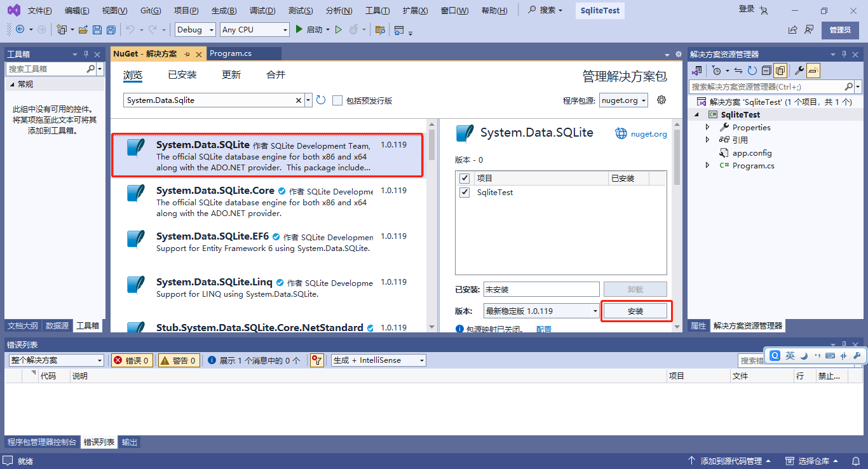Click 选择仓库 in the status bar
This screenshot has height=469, width=868.
[814, 461]
